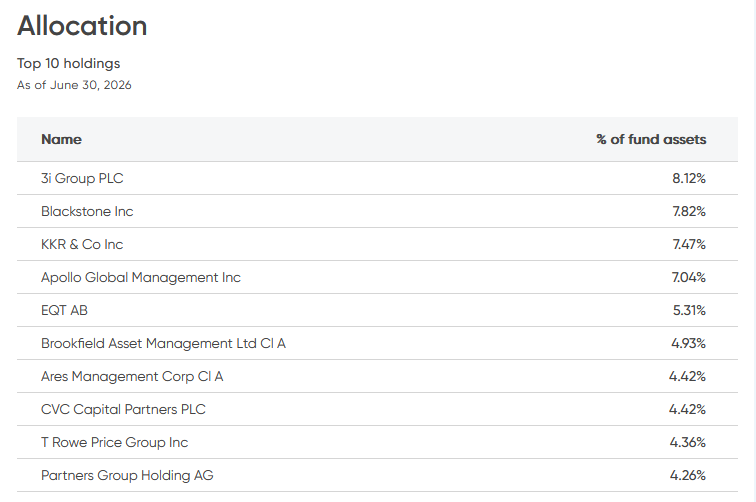This screenshot has height=502, width=756.
Task: Select the Blackstone Inc holding name
Action: click(87, 211)
